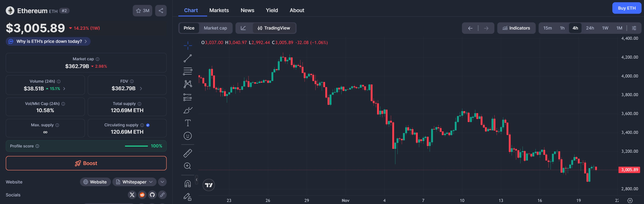
Task: Expand the Whitepaper dropdown
Action: click(x=134, y=182)
